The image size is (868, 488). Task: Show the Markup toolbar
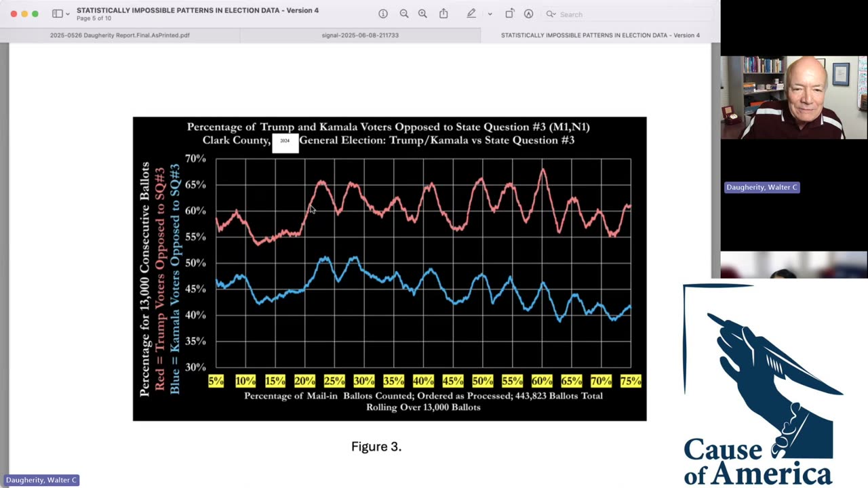(528, 14)
